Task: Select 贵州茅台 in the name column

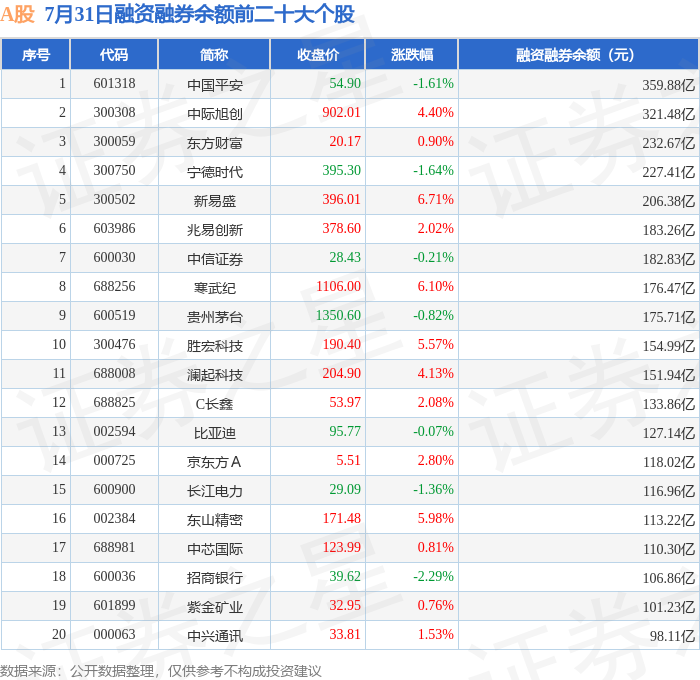Action: 215,317
